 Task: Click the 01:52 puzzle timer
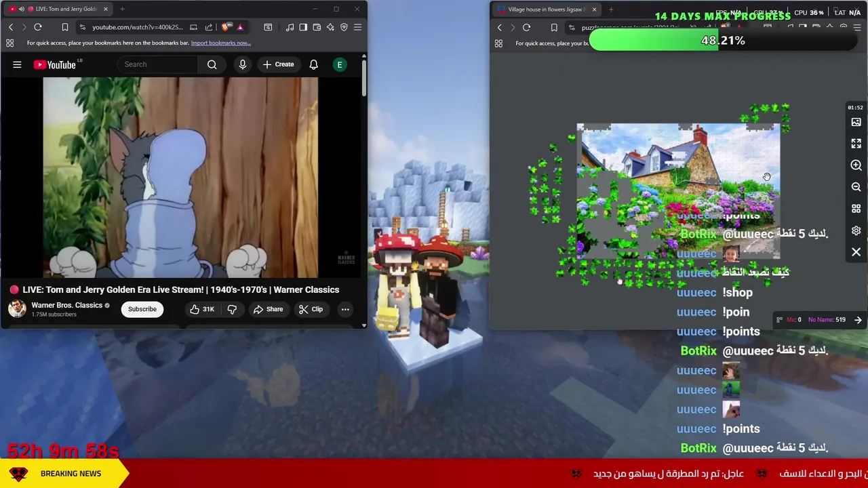(855, 107)
